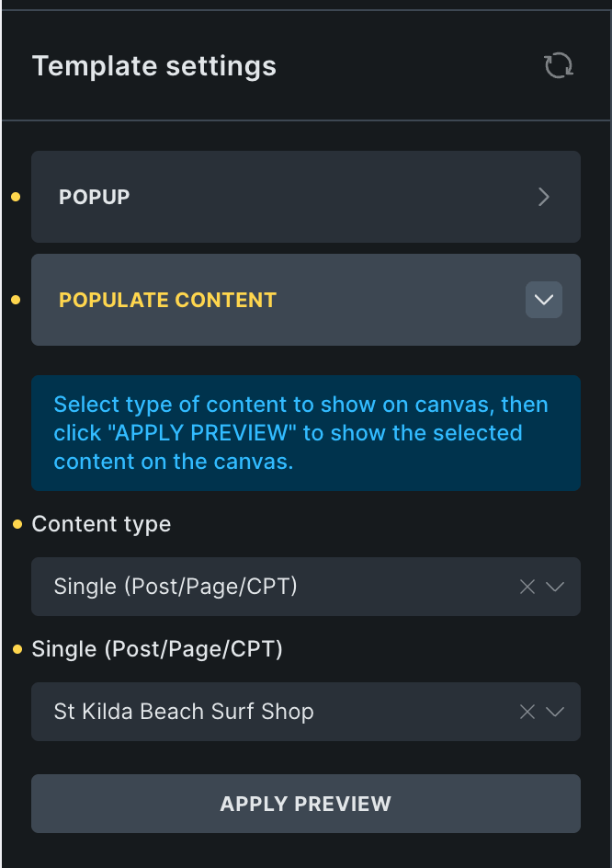
Task: Select the Content type field showing Single (Post/Page/CPT)
Action: tap(276, 587)
